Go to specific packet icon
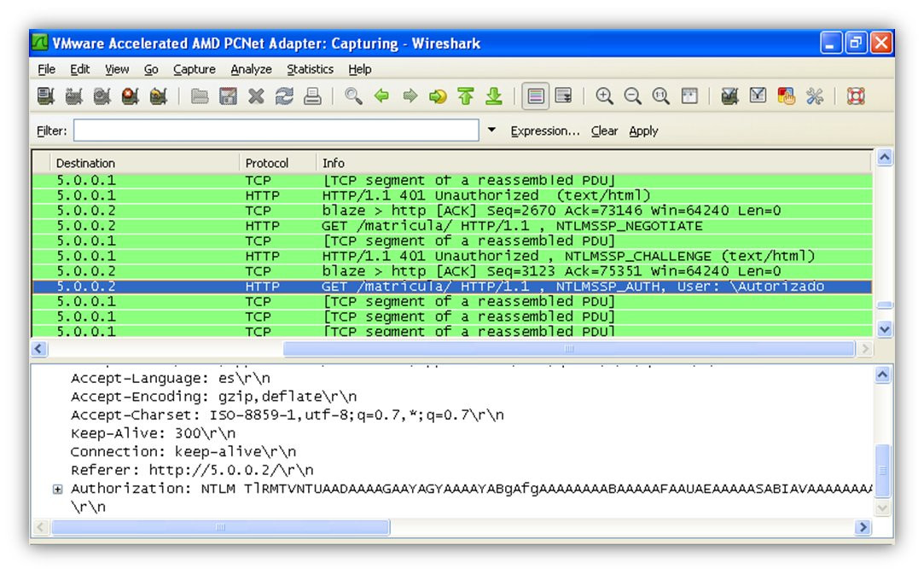This screenshot has height=574, width=924. [x=438, y=96]
